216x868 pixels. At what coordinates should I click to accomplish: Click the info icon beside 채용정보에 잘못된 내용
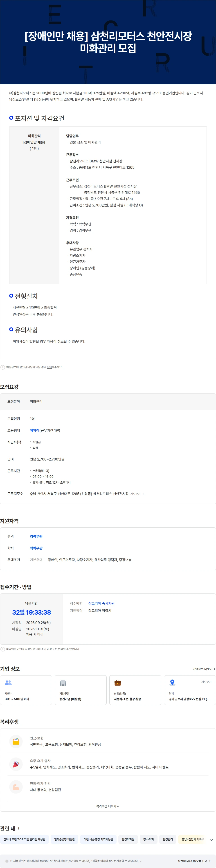pos(3,367)
